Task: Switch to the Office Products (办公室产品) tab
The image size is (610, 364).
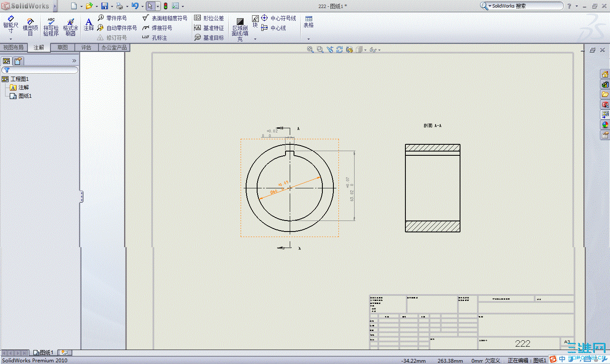Action: point(114,47)
